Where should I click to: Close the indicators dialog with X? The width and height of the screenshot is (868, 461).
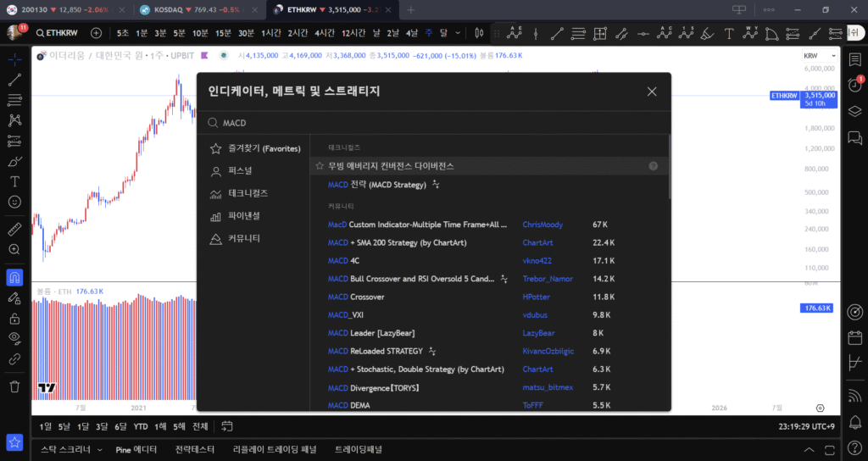point(652,92)
